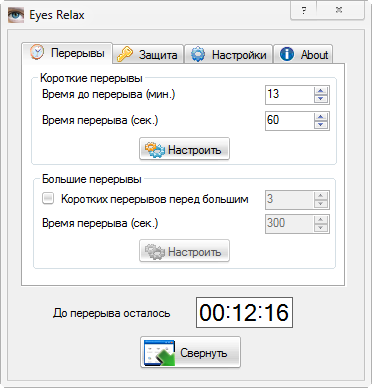Viewport: 372px width, 388px height.
Task: Click the Большие перерывы group title
Action: (92, 179)
